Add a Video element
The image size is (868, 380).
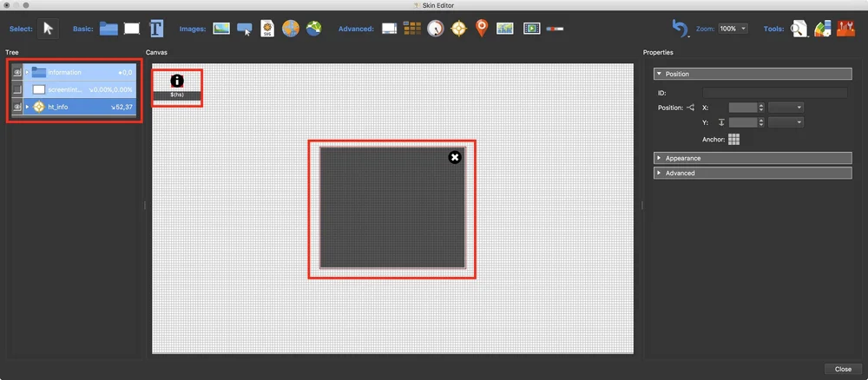[x=532, y=29]
